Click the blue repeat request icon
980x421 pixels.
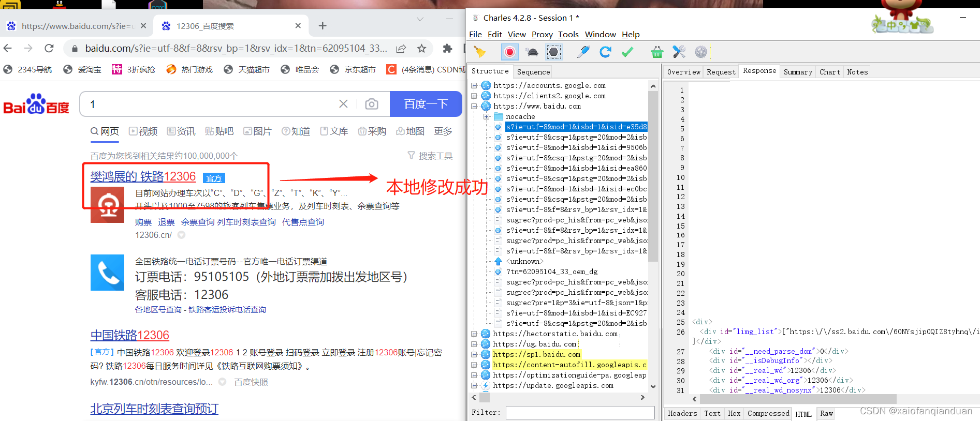pyautogui.click(x=605, y=52)
